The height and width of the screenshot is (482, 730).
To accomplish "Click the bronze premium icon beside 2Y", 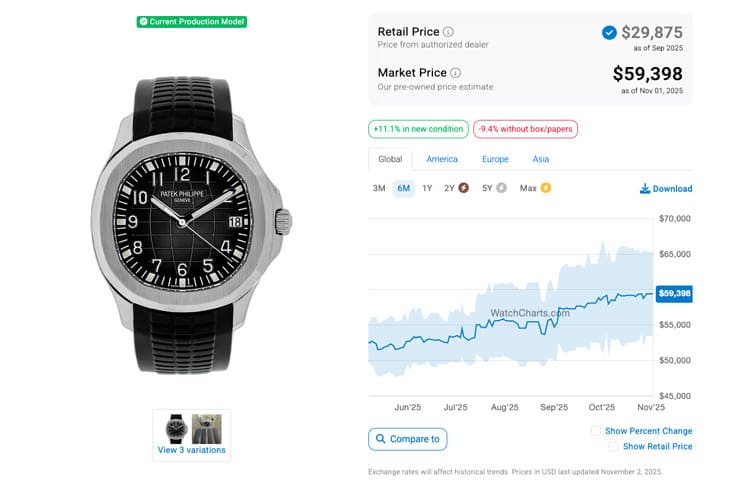I will click(463, 188).
